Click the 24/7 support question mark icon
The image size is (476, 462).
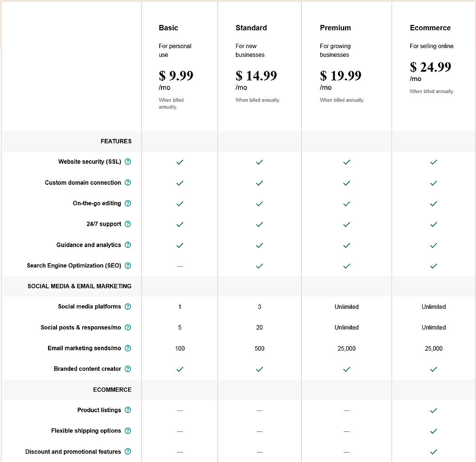[128, 224]
